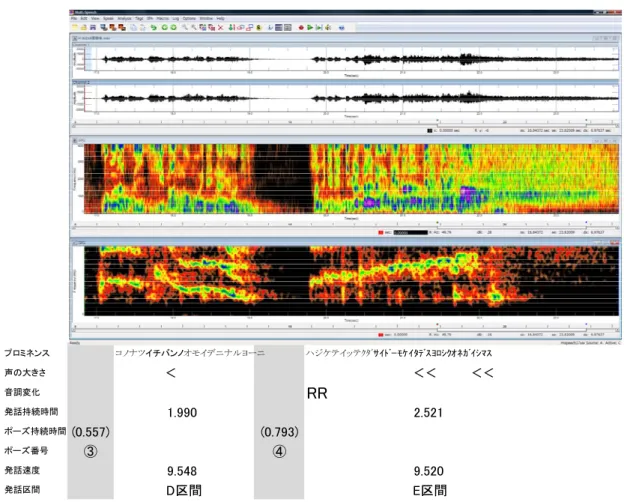The image size is (624, 502).
Task: Click the green Play button
Action: tap(310, 27)
